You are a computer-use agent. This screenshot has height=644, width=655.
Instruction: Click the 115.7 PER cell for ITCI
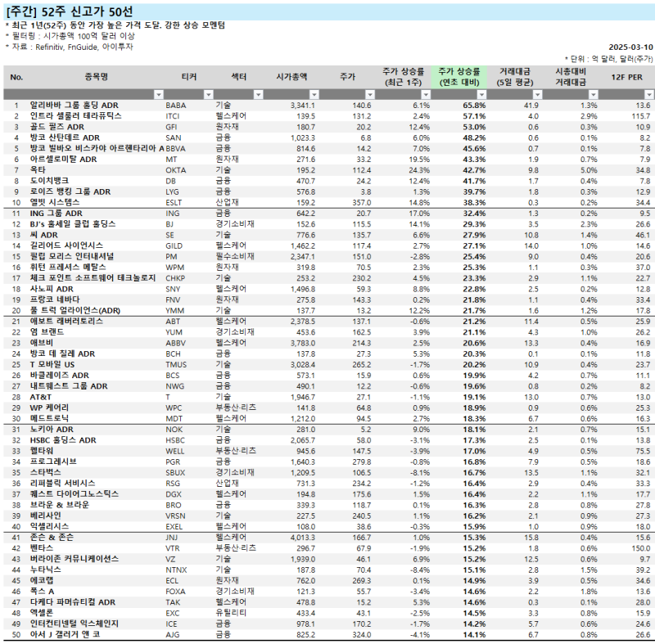tap(641, 116)
